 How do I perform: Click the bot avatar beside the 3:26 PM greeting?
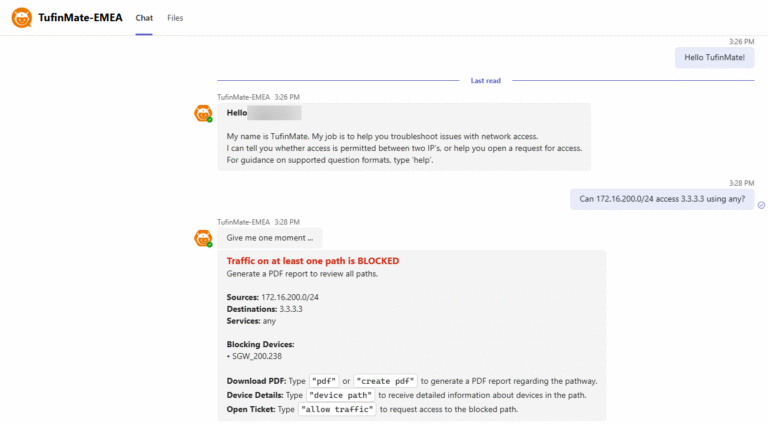(x=203, y=113)
